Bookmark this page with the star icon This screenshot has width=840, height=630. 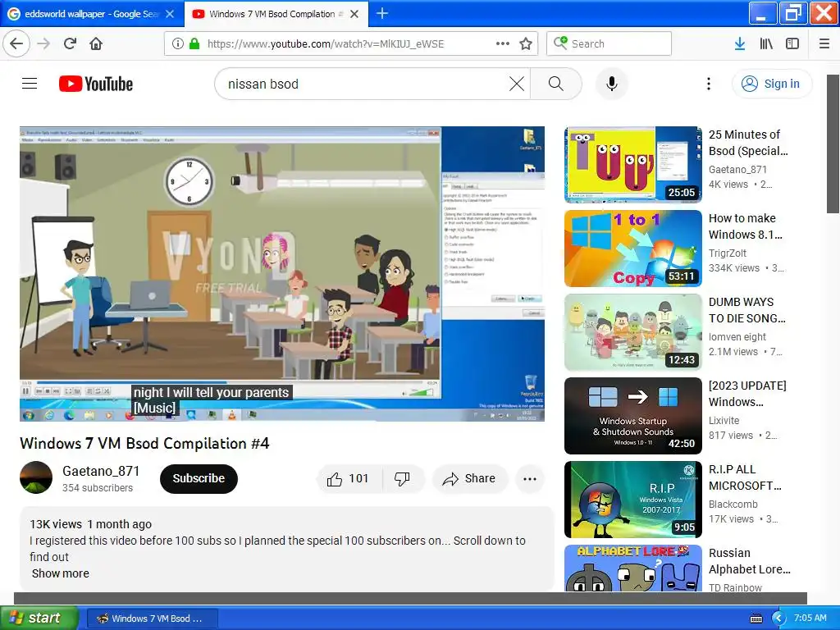(x=526, y=43)
